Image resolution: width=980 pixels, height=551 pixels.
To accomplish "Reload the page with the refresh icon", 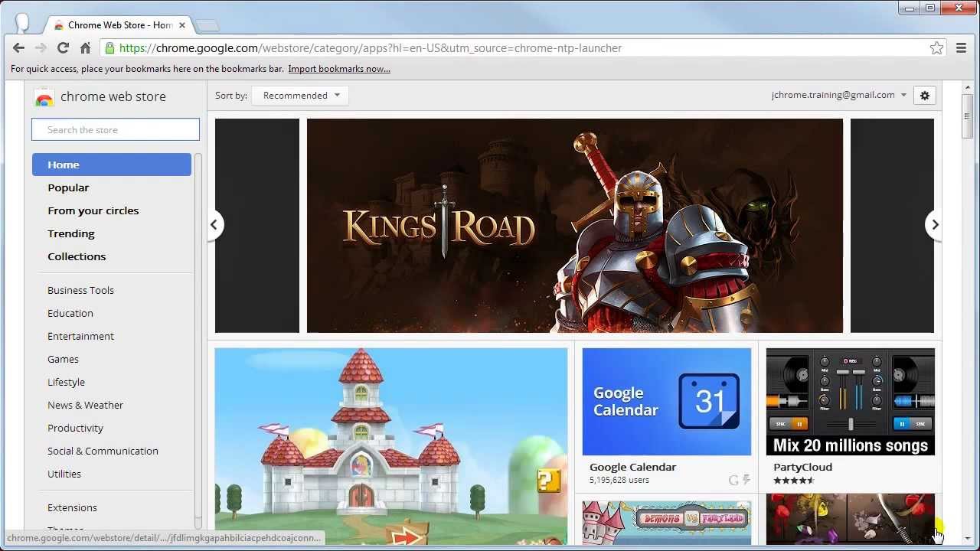I will [x=63, y=48].
